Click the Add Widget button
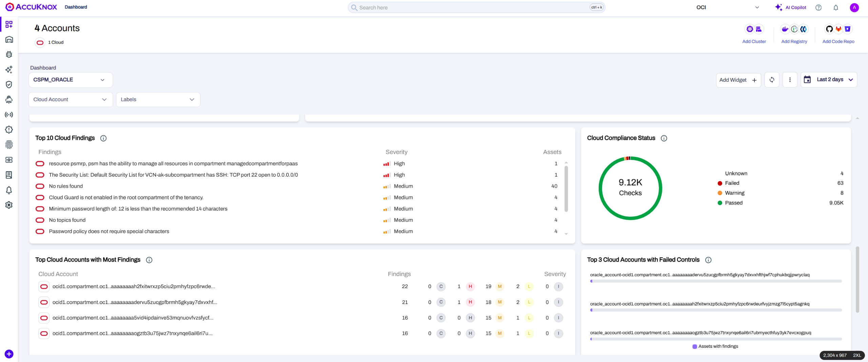This screenshot has width=868, height=362. click(x=738, y=80)
